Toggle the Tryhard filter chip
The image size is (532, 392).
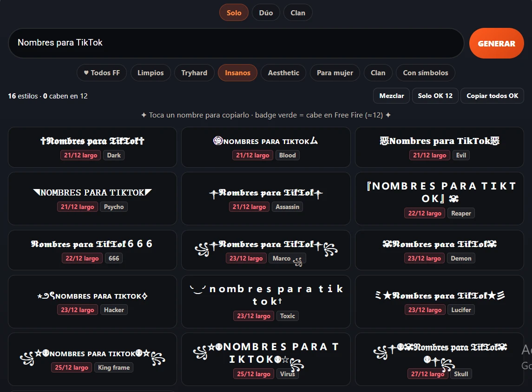194,72
